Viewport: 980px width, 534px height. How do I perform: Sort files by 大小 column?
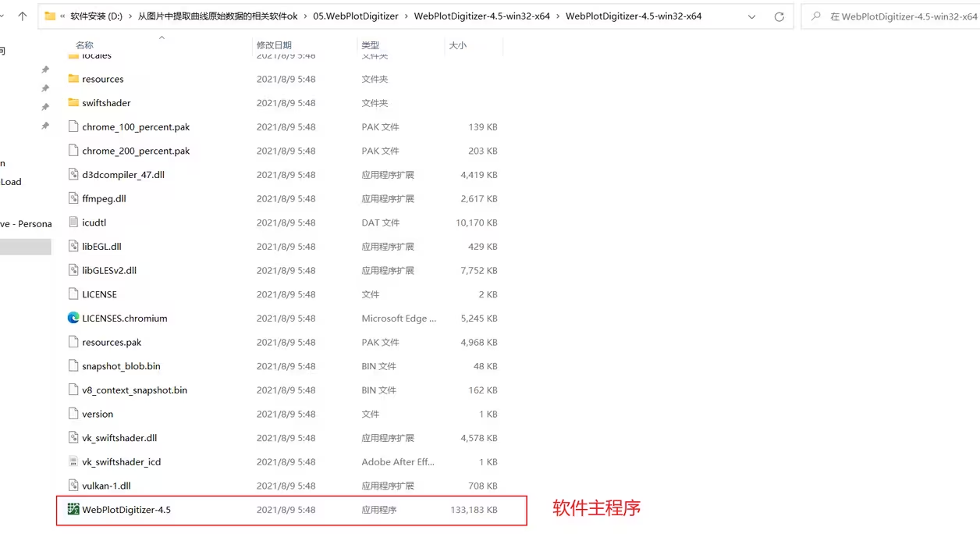click(x=457, y=45)
